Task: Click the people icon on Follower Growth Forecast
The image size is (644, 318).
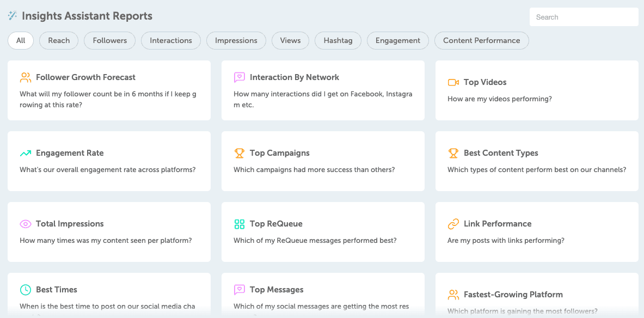Action: tap(26, 77)
